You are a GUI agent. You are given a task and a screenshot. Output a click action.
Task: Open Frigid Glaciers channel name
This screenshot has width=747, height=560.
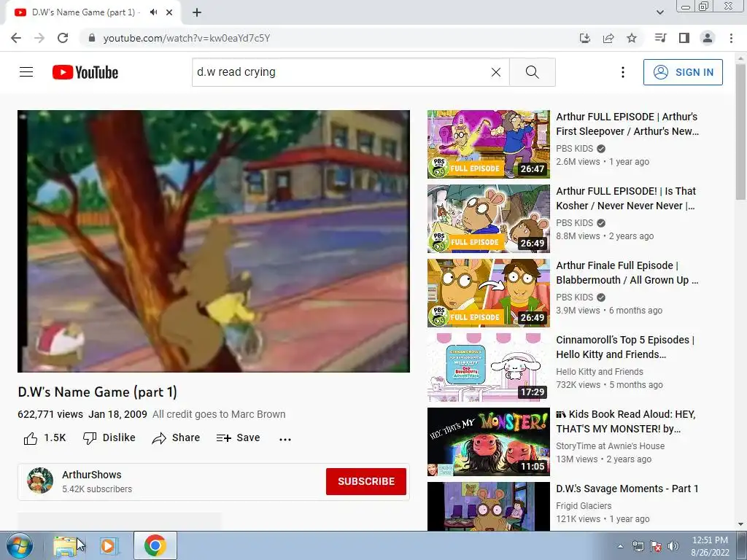pos(584,506)
